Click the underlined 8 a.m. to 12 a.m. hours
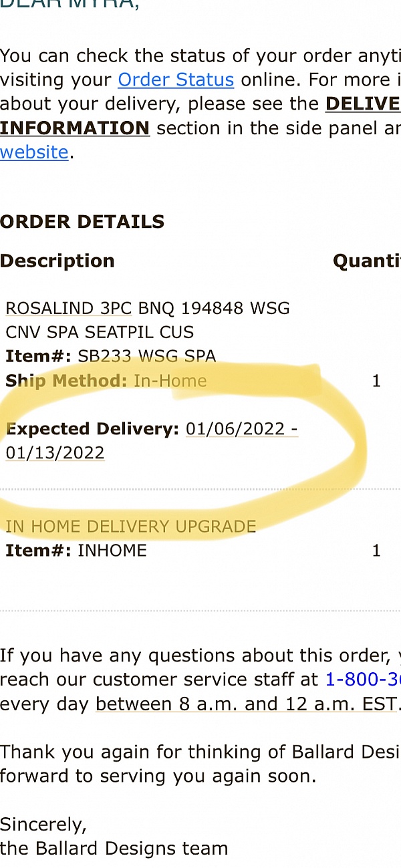401x868 pixels. (246, 704)
